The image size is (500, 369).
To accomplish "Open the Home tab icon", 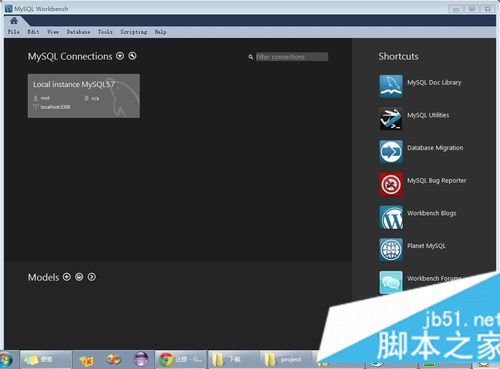I will [14, 21].
